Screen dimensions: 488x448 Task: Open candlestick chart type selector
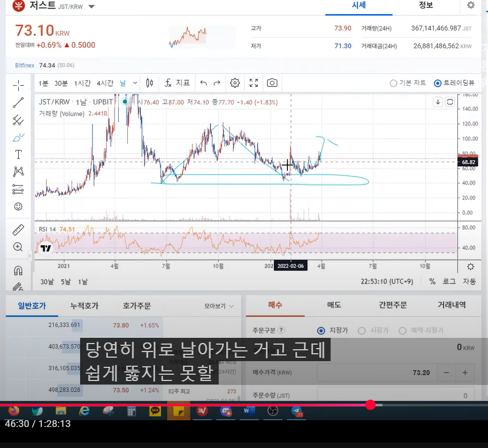point(149,83)
